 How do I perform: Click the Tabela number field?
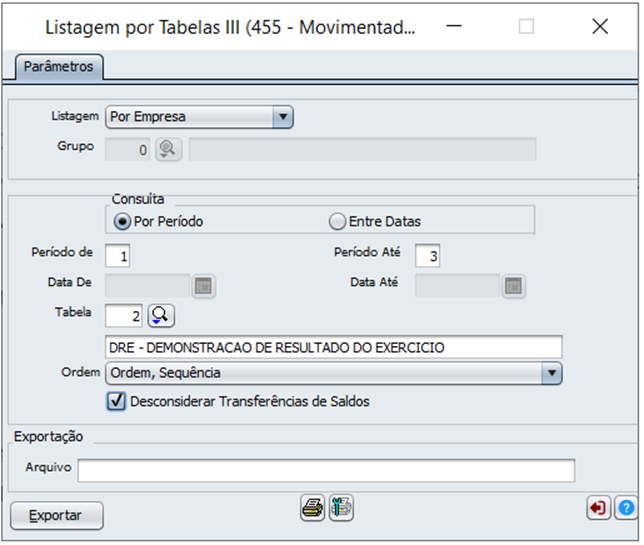125,316
